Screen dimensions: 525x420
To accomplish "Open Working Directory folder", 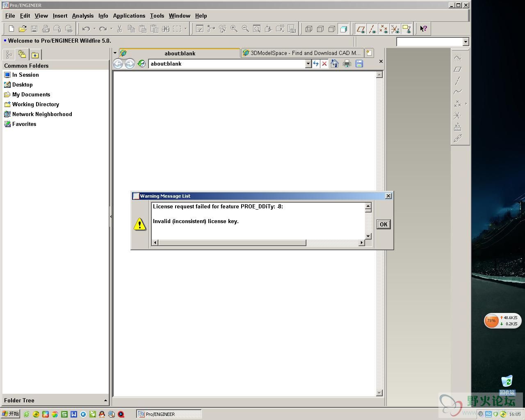I will click(35, 104).
